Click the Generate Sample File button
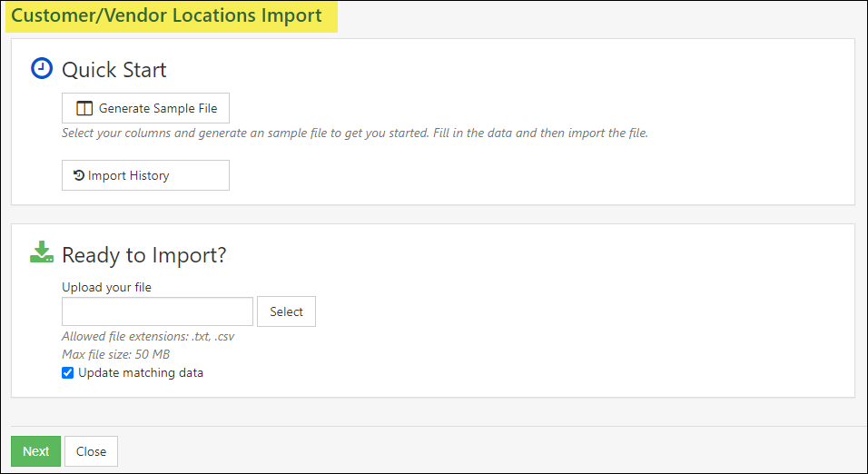868x474 pixels. click(145, 108)
